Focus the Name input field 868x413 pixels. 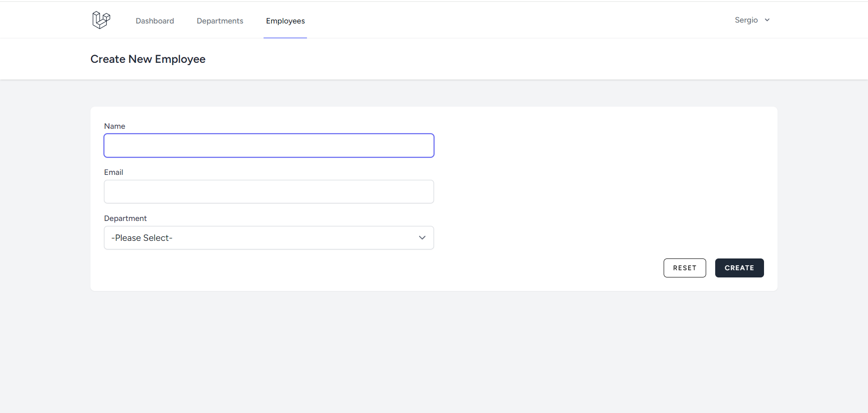coord(269,145)
